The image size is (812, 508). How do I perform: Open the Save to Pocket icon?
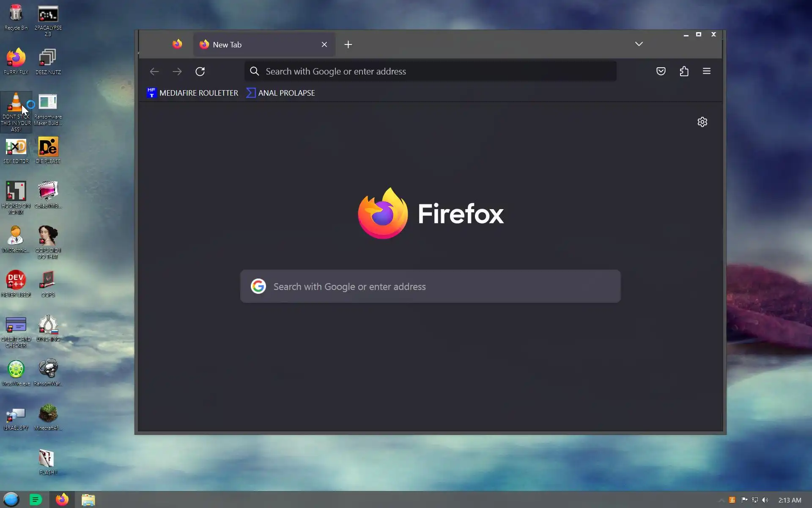[661, 72]
